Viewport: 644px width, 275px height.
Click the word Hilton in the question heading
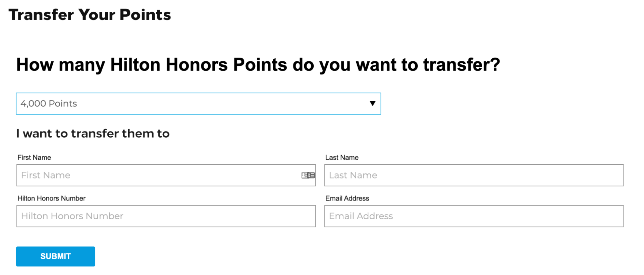[135, 64]
